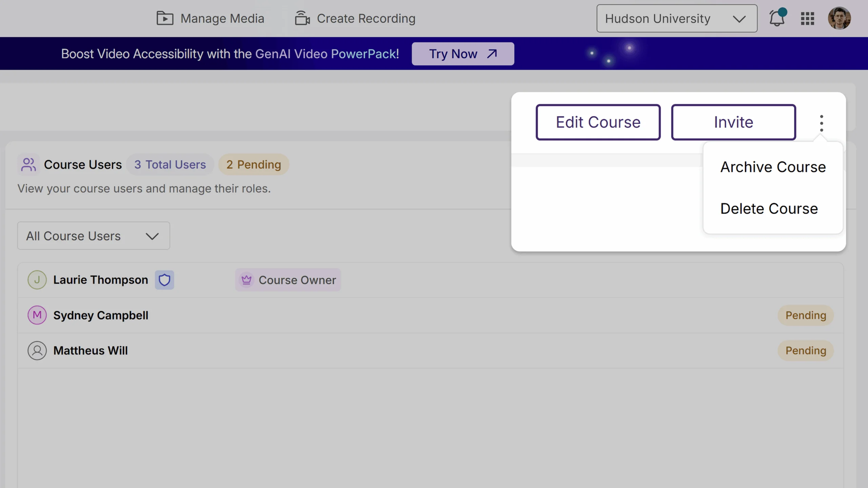This screenshot has width=868, height=488.
Task: Click the Try Now banner button
Action: point(462,54)
